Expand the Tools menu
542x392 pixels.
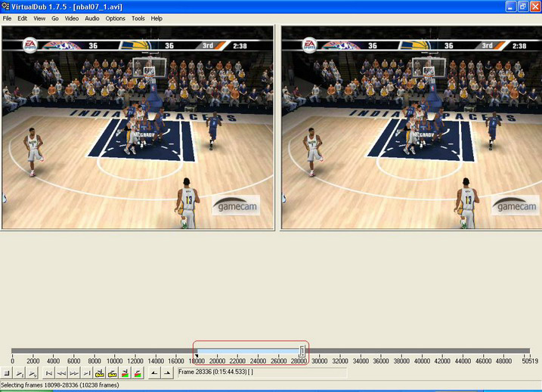tap(138, 18)
